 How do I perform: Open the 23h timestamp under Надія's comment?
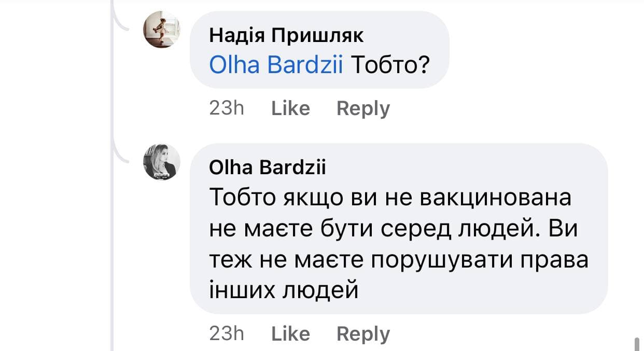pyautogui.click(x=227, y=108)
